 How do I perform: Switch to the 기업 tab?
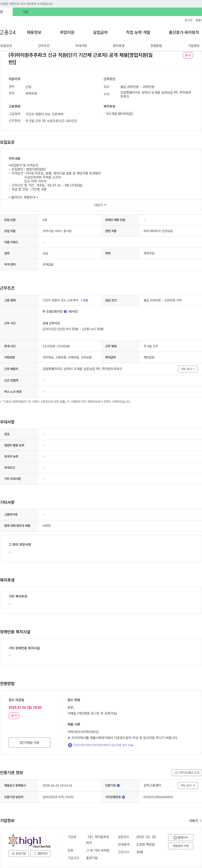point(25,12)
